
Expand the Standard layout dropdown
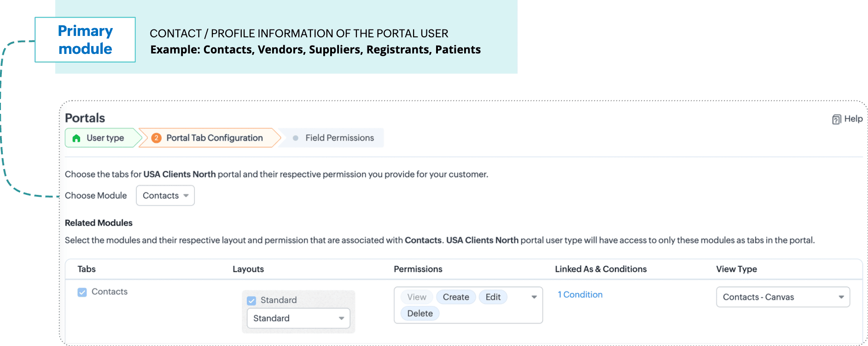point(298,318)
